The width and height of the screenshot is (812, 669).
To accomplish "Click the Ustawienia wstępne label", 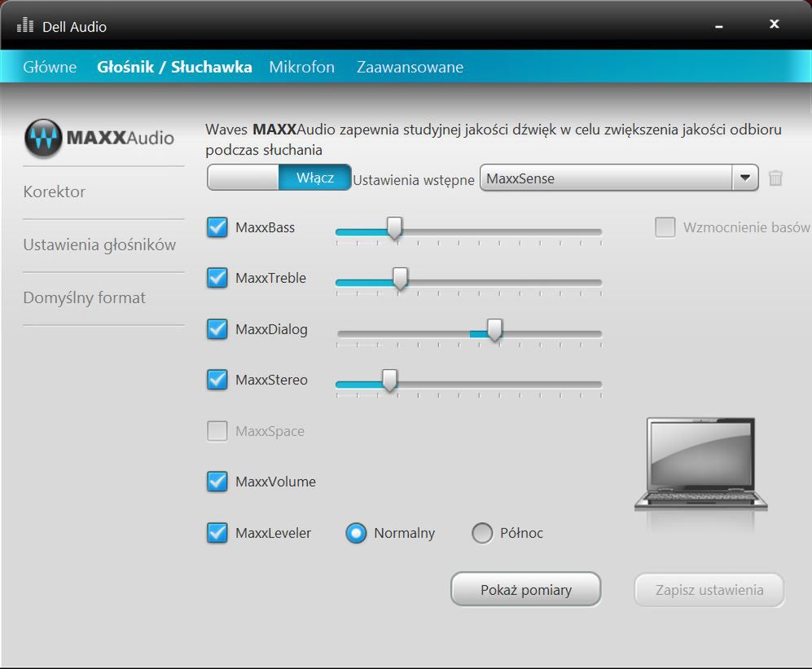I will pyautogui.click(x=413, y=180).
